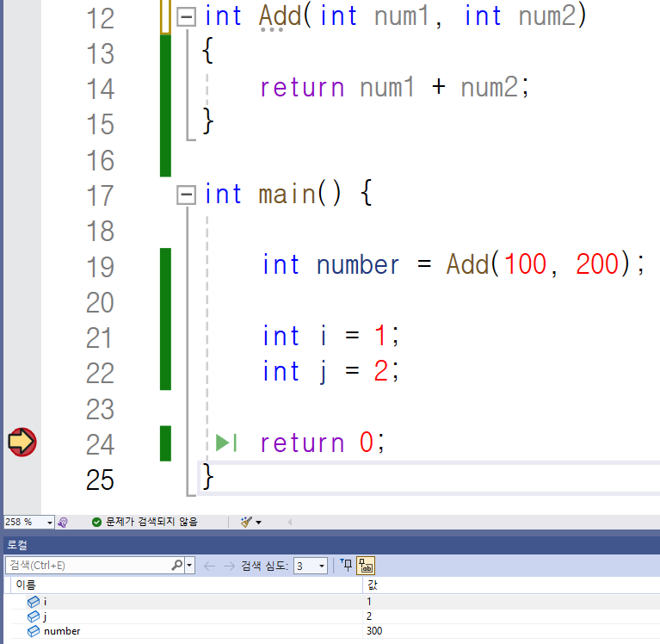The image size is (660, 644).
Task: Click the 'int i = 1;' line
Action: (330, 336)
